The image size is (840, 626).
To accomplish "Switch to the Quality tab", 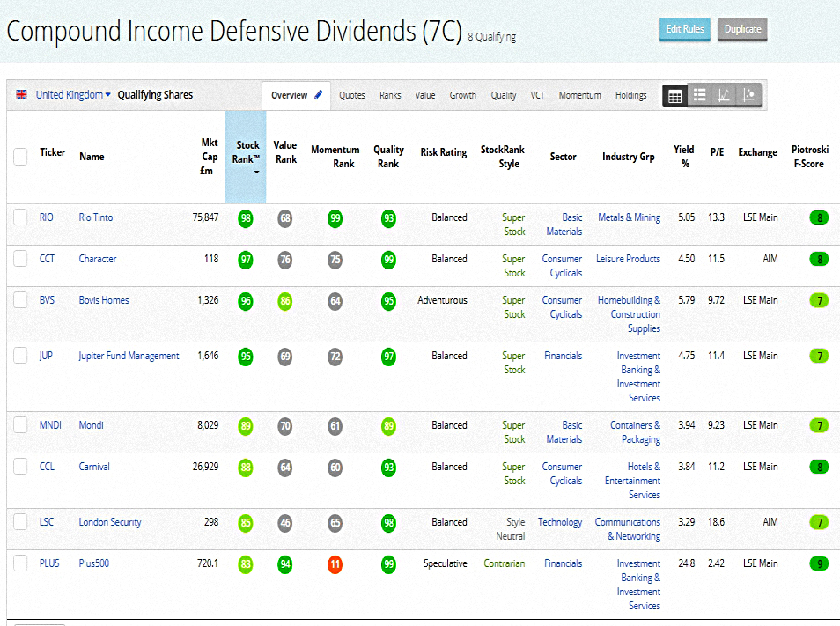I will [504, 95].
